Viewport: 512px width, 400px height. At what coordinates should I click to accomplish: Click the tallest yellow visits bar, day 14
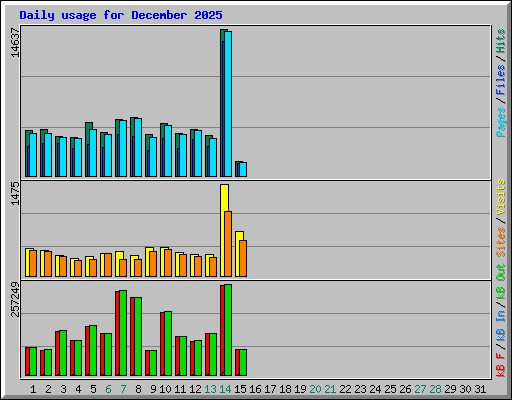point(224,231)
